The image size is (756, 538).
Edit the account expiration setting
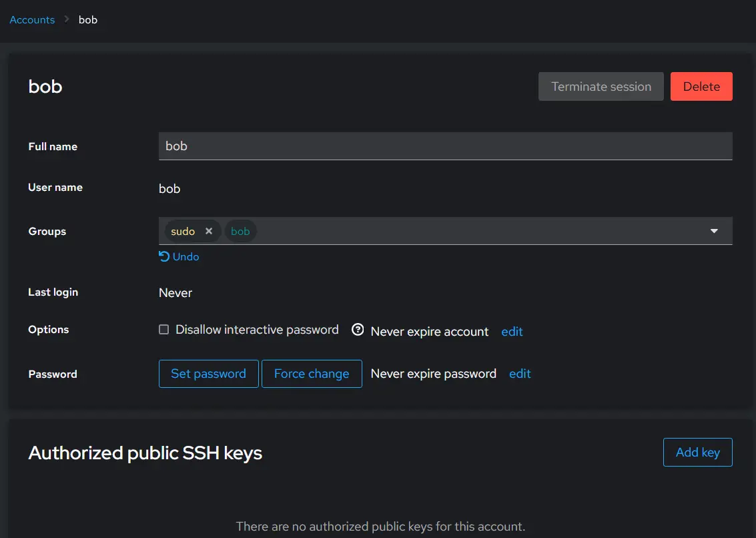coord(512,332)
